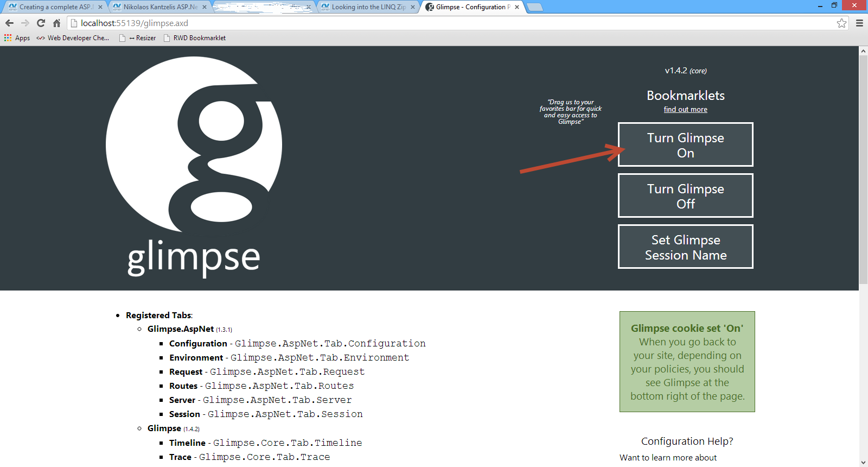
Task: Launch the Resizer bookmarklet
Action: [138, 38]
